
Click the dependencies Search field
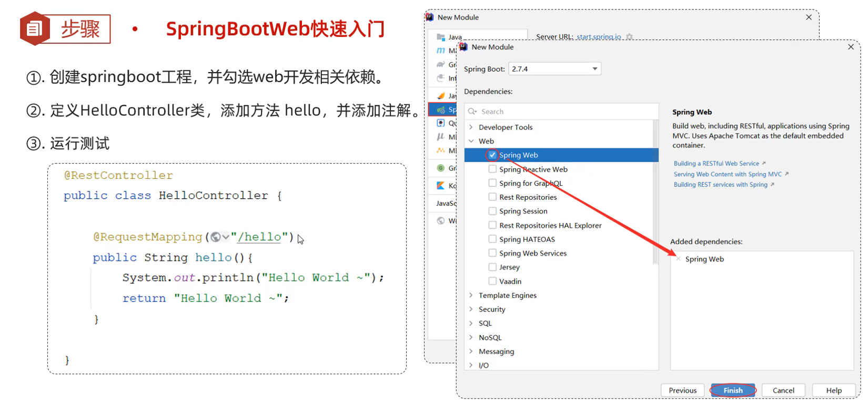[563, 111]
